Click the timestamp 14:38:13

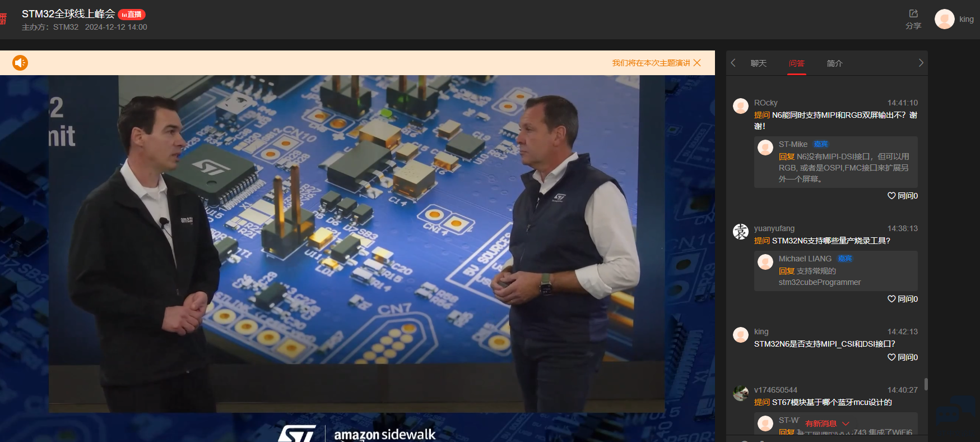coord(903,228)
